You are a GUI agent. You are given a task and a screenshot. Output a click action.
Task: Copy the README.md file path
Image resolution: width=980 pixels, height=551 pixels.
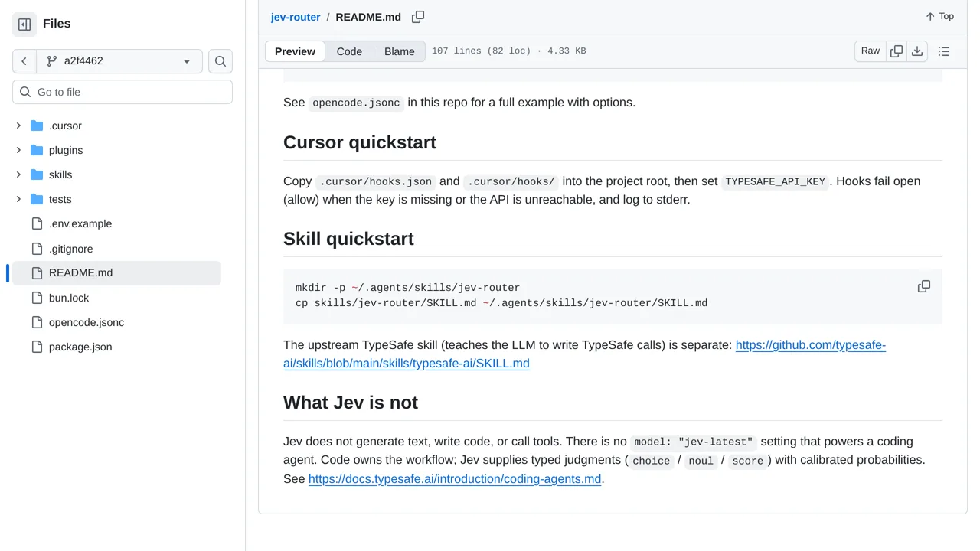click(418, 17)
